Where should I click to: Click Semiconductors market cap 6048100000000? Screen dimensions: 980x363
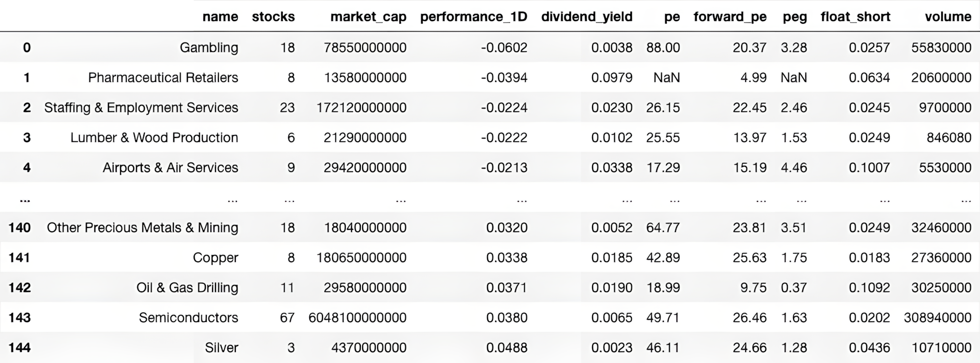357,318
